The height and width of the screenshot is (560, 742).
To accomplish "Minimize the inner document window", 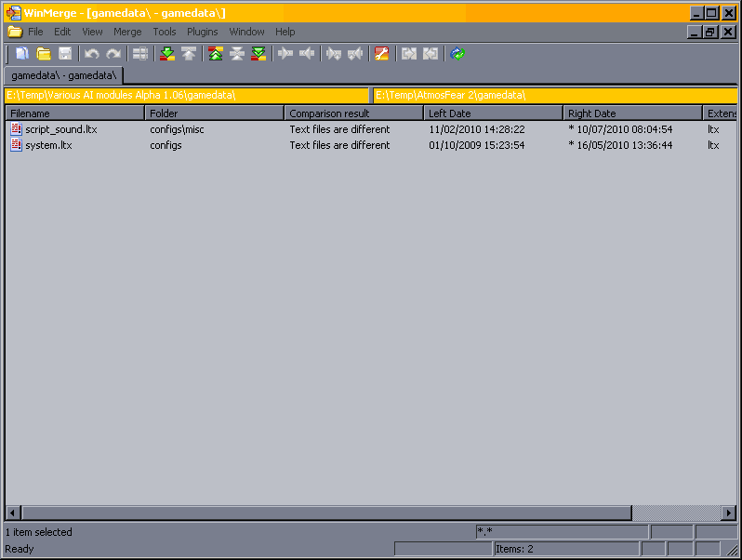I will 695,32.
